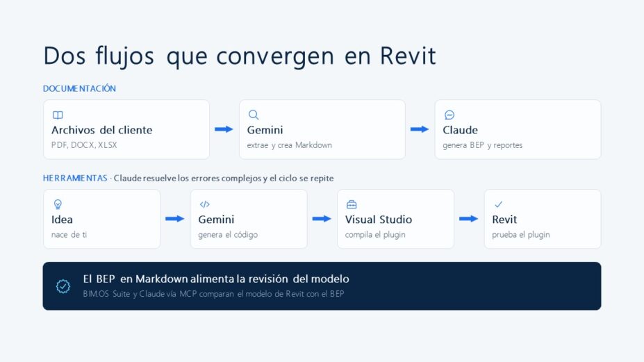
Task: Click the prueba el plugin subtitle
Action: (x=521, y=235)
